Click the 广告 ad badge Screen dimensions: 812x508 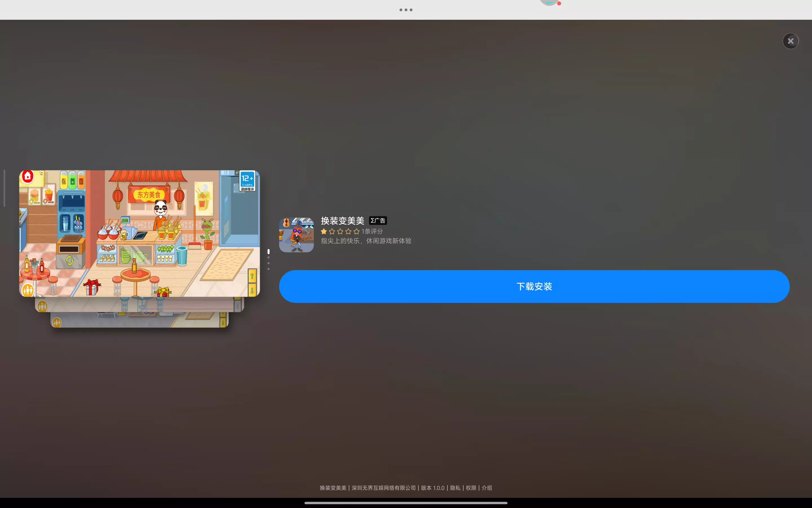378,221
